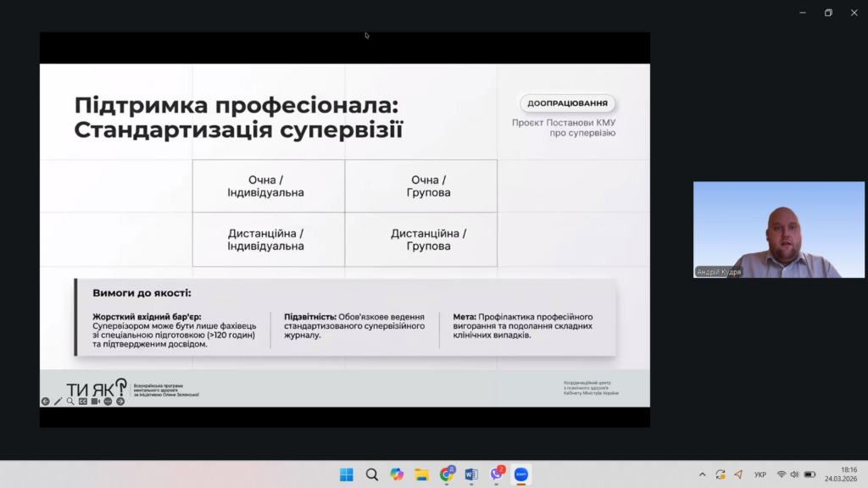Expand hidden system tray icons chevron
868x488 pixels.
(702, 474)
